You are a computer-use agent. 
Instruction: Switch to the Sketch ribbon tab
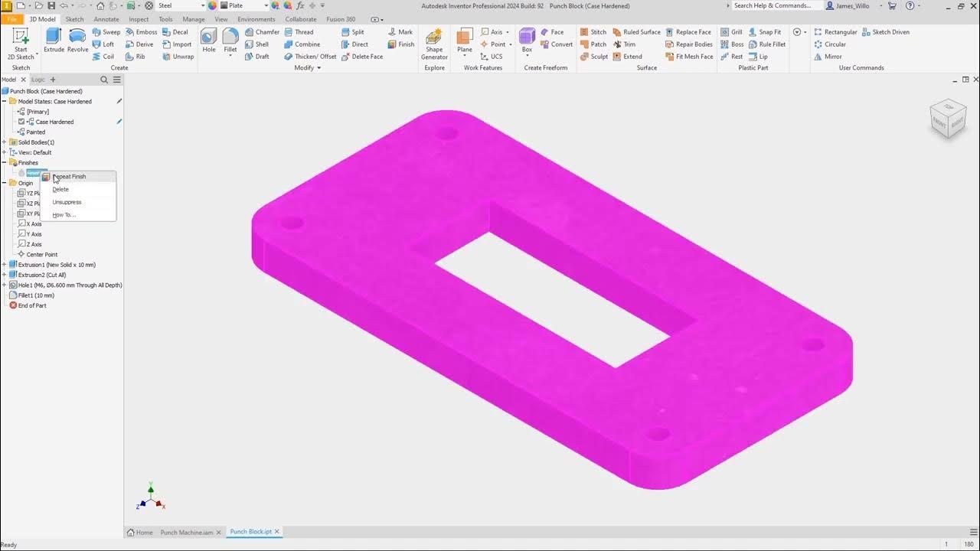coord(74,19)
